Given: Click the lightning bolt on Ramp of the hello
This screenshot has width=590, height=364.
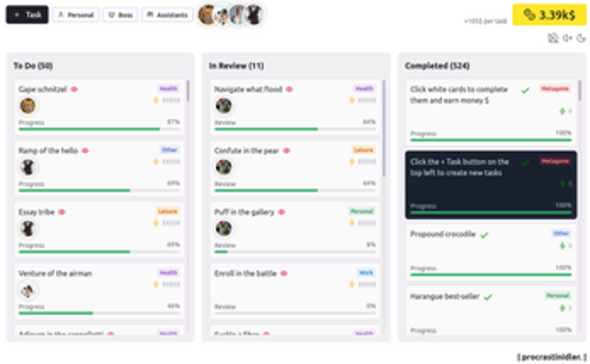Looking at the screenshot, I should 156,162.
